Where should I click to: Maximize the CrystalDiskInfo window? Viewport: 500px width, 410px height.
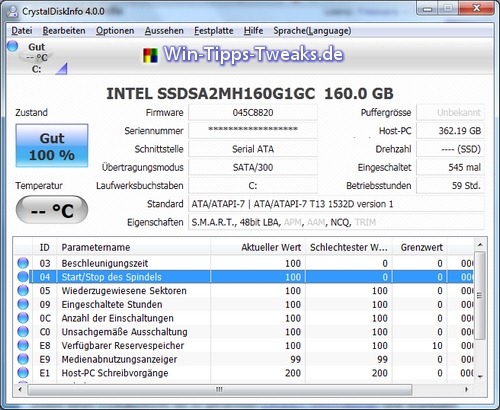coord(448,9)
